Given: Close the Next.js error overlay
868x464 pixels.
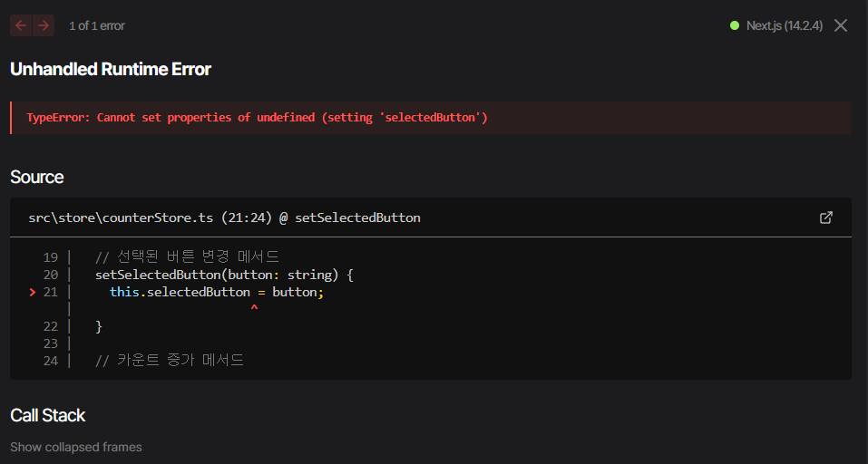Looking at the screenshot, I should [841, 25].
